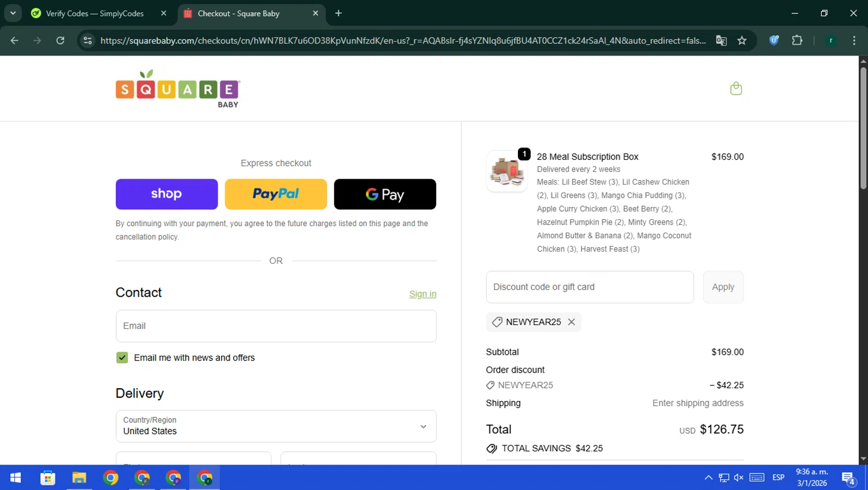Click the address bar URL
This screenshot has height=490, width=868.
(x=403, y=40)
